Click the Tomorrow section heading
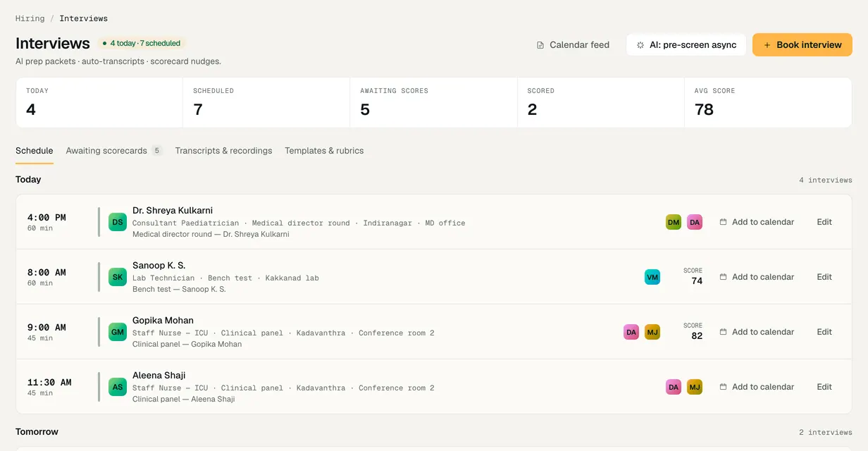Viewport: 868px width, 451px height. click(37, 432)
